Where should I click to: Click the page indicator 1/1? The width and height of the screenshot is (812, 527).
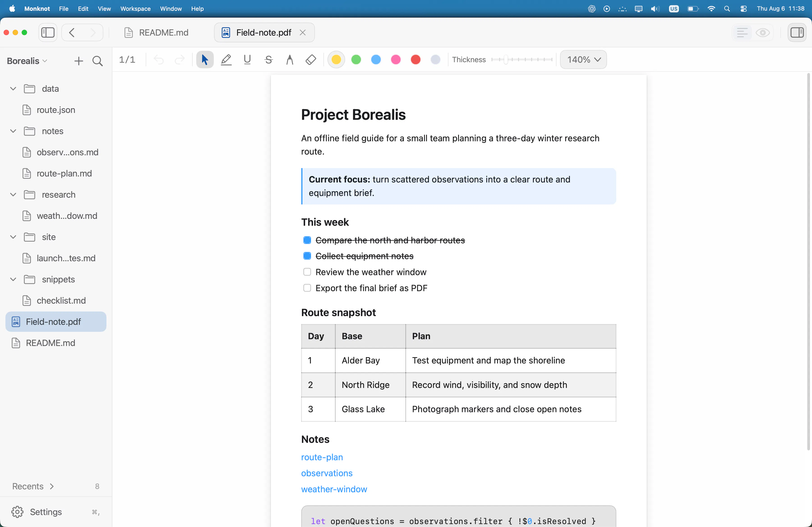coord(127,60)
